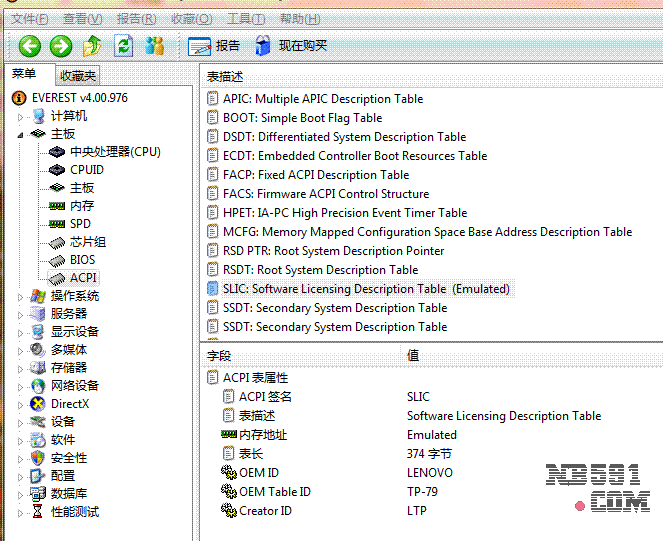Image resolution: width=663 pixels, height=541 pixels.
Task: Switch to the 收藏夹 favorites tab
Action: tap(78, 76)
